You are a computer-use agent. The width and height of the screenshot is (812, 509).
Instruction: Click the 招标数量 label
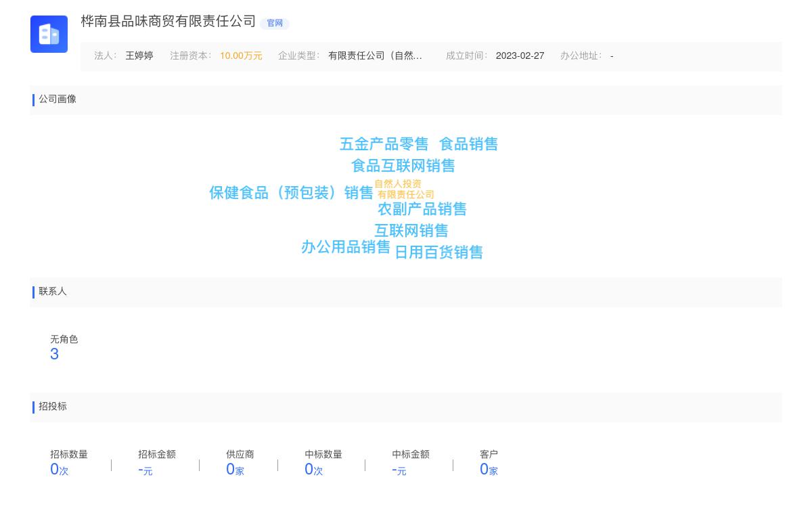point(69,455)
